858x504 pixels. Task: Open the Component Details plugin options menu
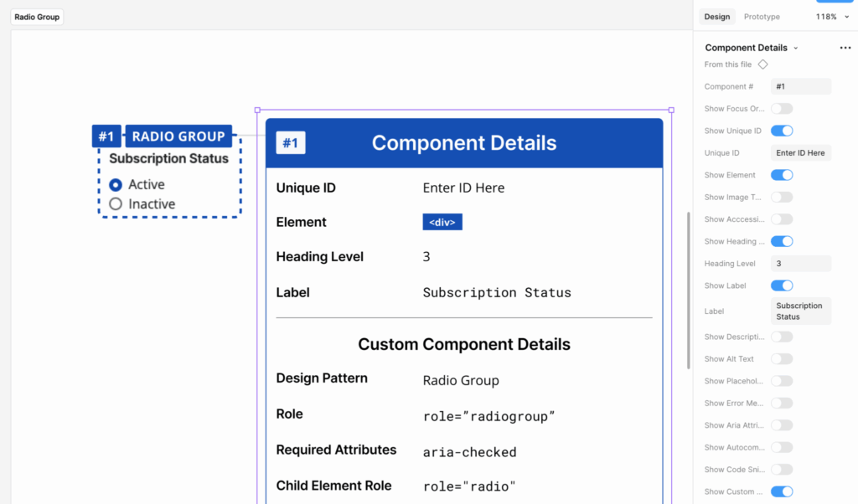845,48
